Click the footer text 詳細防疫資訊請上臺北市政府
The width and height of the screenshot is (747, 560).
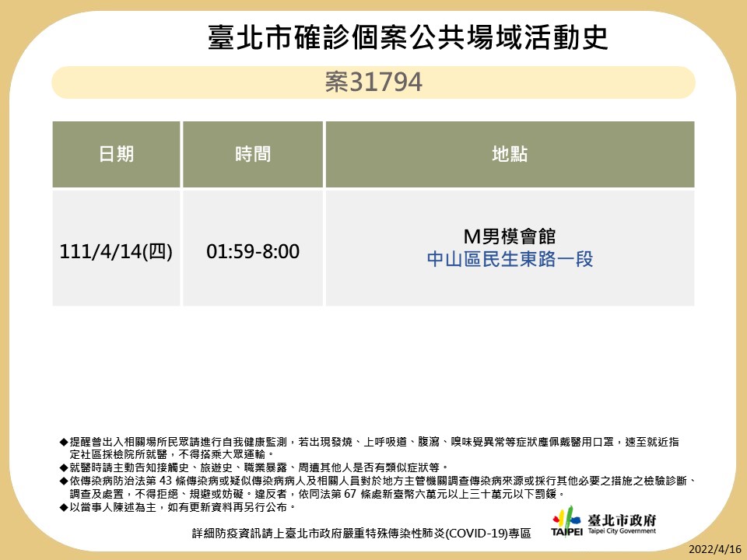[362, 534]
